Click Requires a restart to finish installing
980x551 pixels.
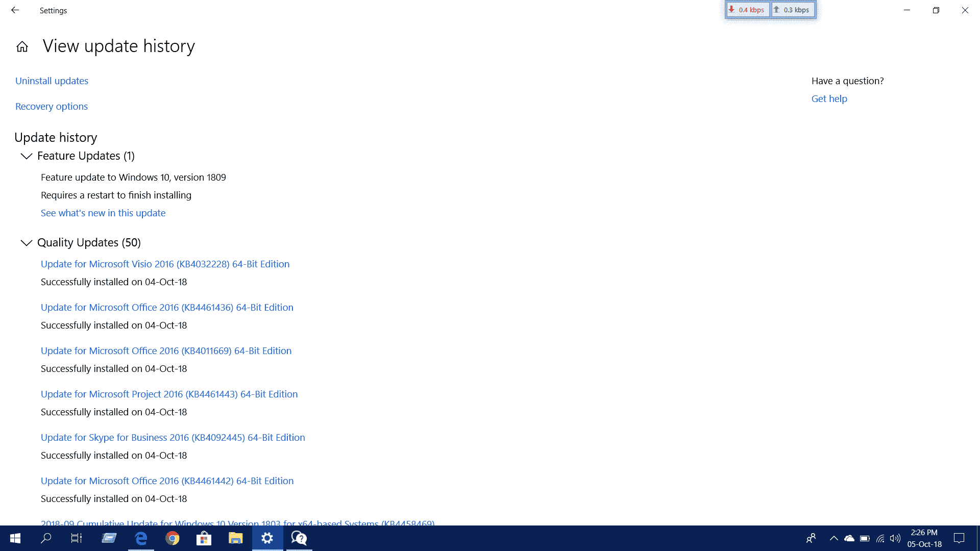point(116,195)
